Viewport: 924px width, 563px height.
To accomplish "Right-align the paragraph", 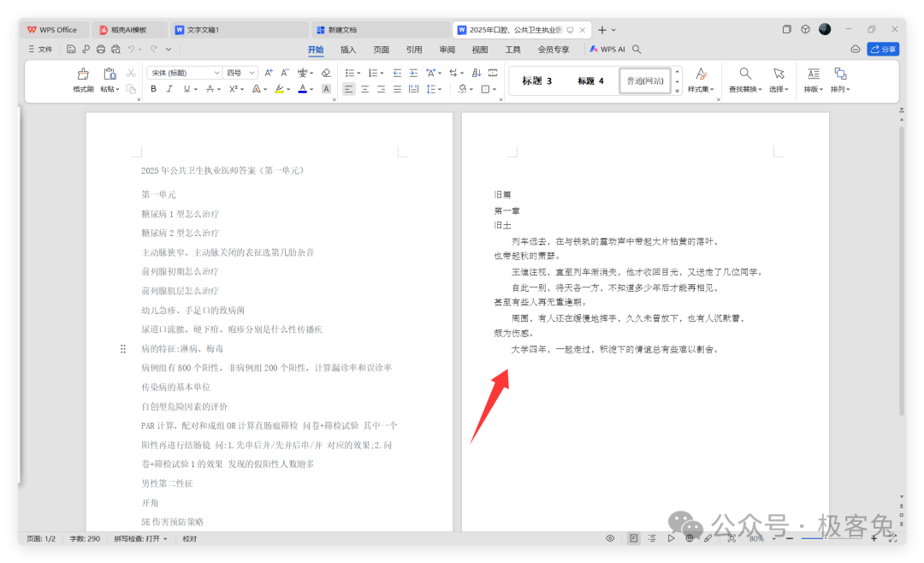I will (x=382, y=89).
